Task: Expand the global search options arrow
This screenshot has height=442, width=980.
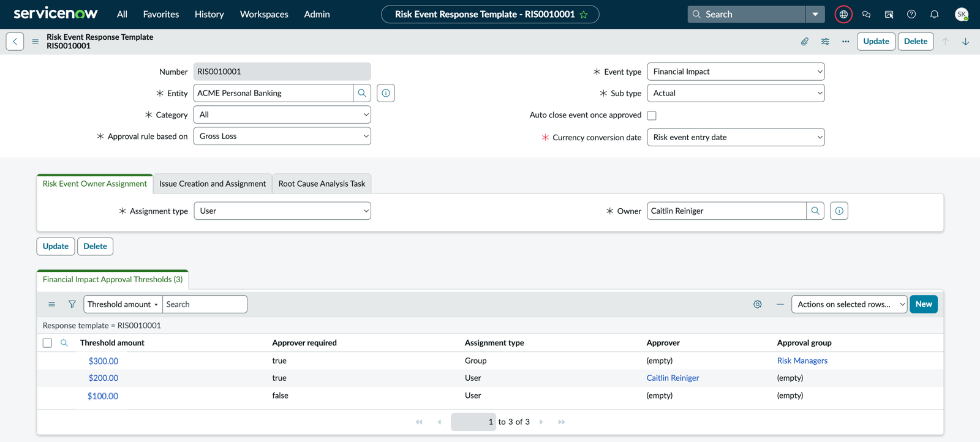Action: click(815, 14)
